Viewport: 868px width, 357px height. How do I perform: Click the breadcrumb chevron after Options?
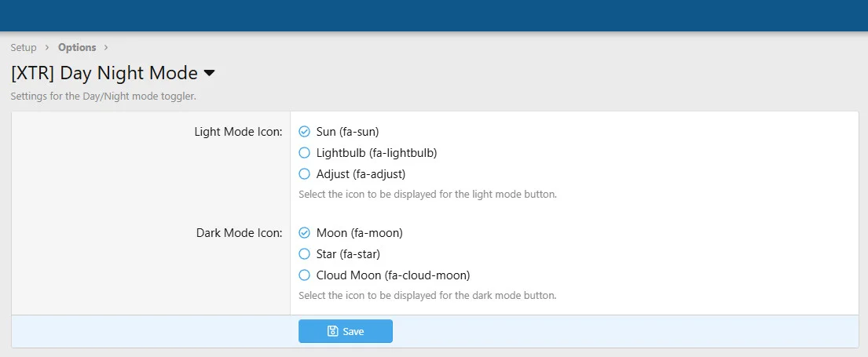[106, 48]
